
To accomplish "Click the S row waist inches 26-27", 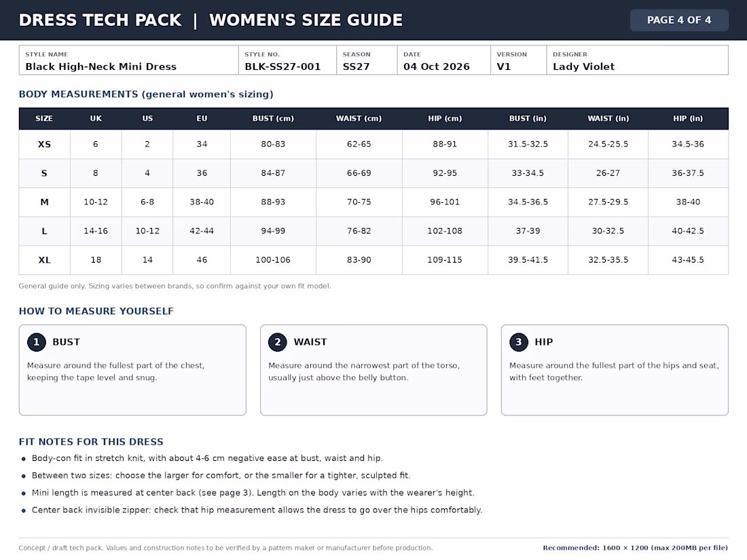I will (608, 173).
